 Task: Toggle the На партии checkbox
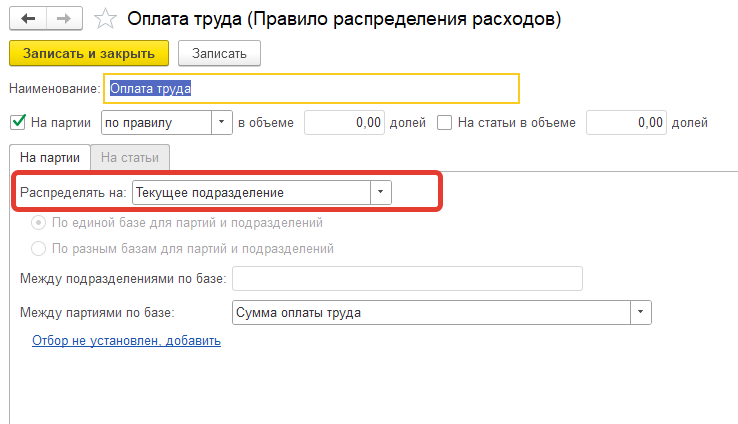tap(17, 122)
